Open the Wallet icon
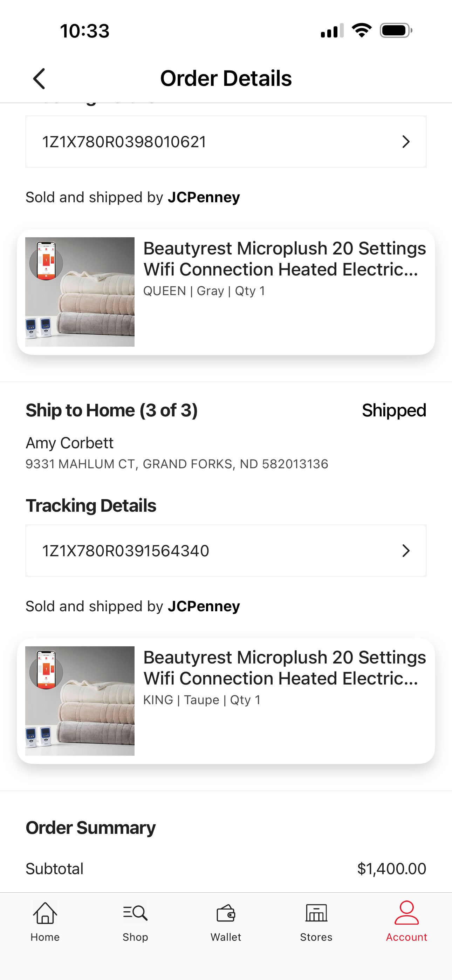Image resolution: width=452 pixels, height=980 pixels. [x=226, y=913]
